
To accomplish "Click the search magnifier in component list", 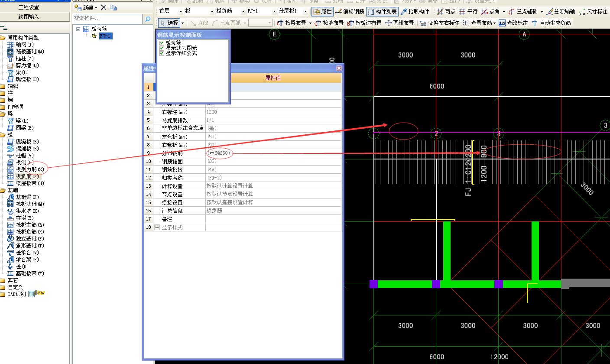I will pos(148,19).
